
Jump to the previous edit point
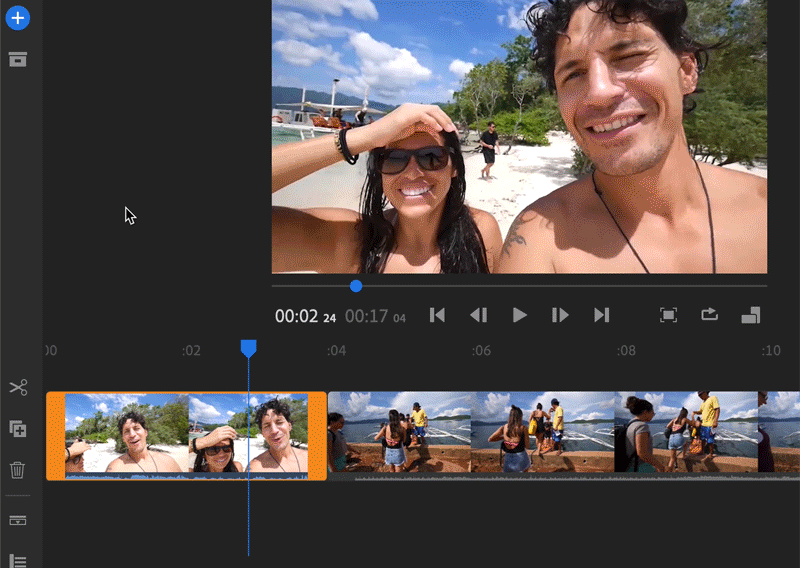437,315
